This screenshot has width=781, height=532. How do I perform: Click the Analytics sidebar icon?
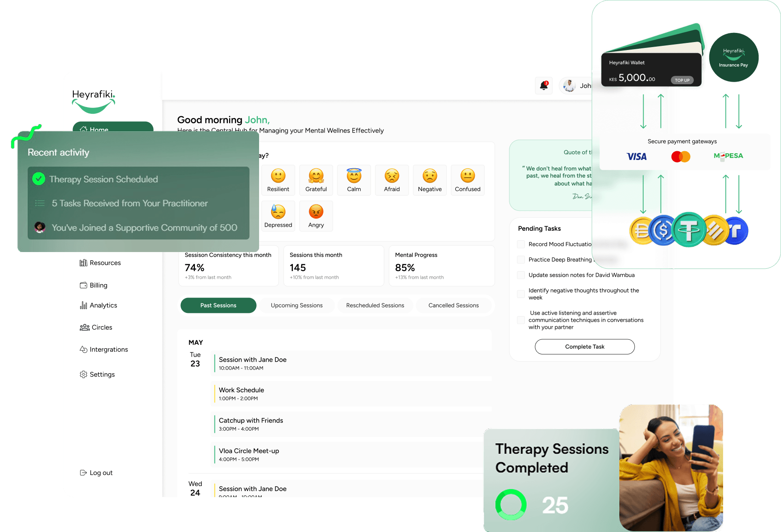click(83, 305)
